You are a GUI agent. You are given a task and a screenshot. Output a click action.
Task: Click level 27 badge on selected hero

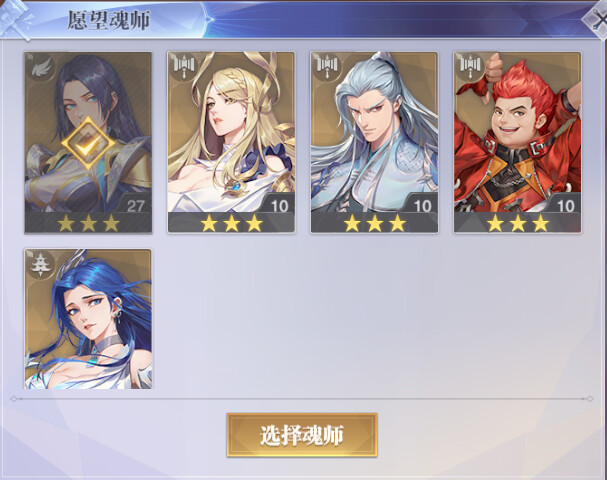tap(134, 205)
